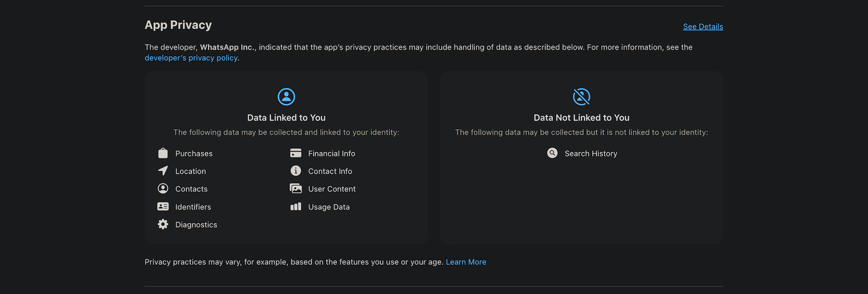Click the Data Linked to You title

(x=286, y=118)
